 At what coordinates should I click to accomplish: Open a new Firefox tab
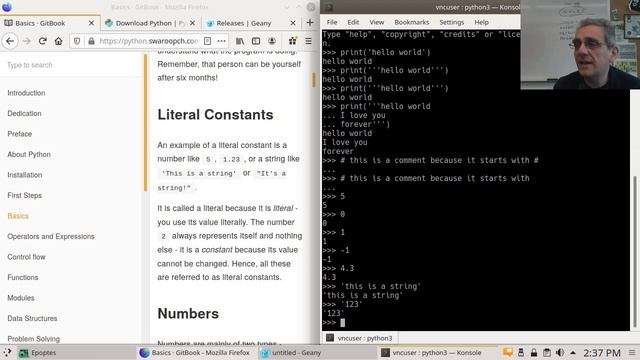[310, 23]
